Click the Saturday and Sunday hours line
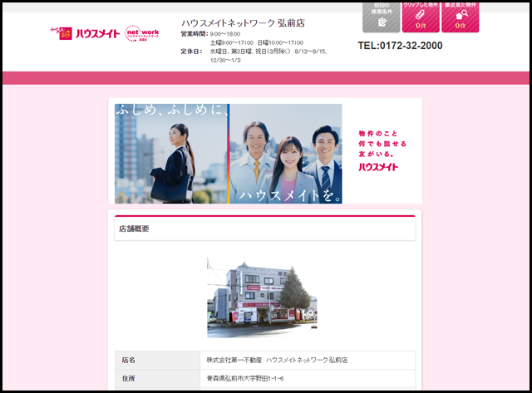 pyautogui.click(x=257, y=42)
